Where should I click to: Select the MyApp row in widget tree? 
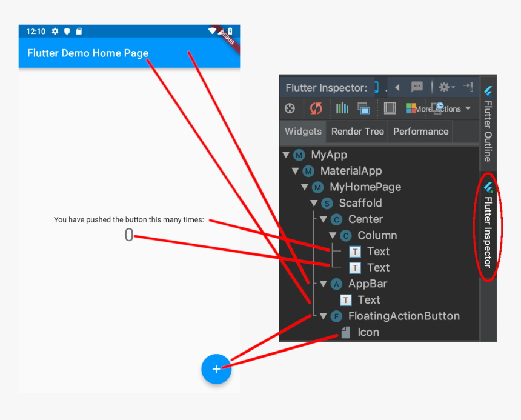(379, 155)
